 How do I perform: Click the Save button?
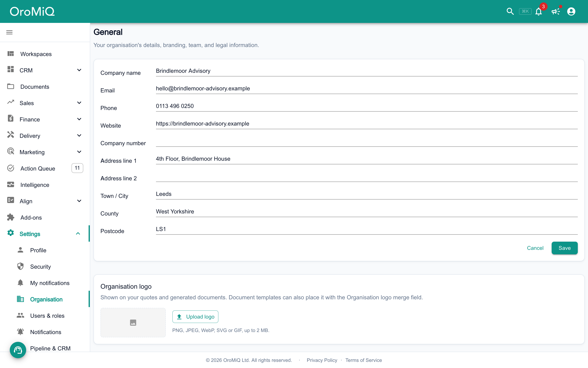coord(565,248)
